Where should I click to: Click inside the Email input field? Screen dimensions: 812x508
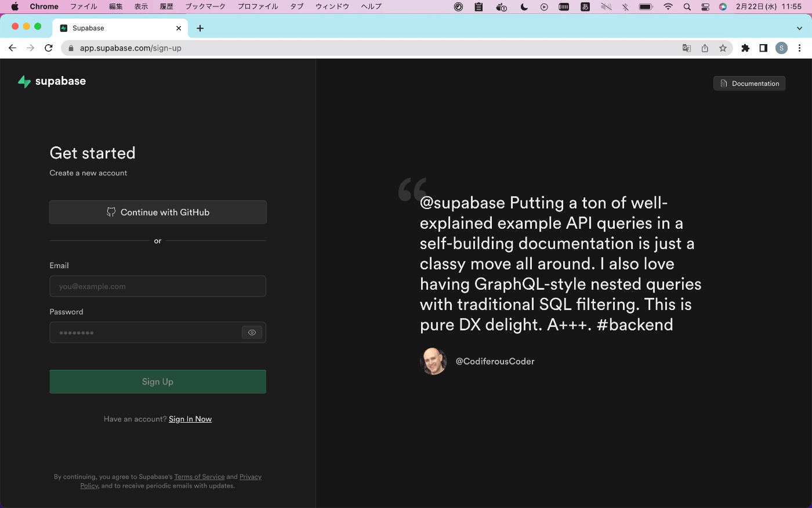tap(157, 286)
